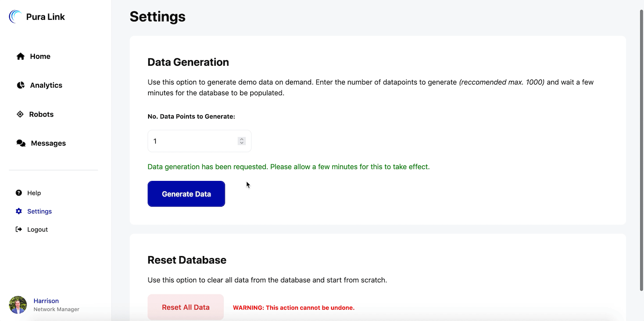Click the Robots target icon
644x321 pixels.
(x=20, y=114)
